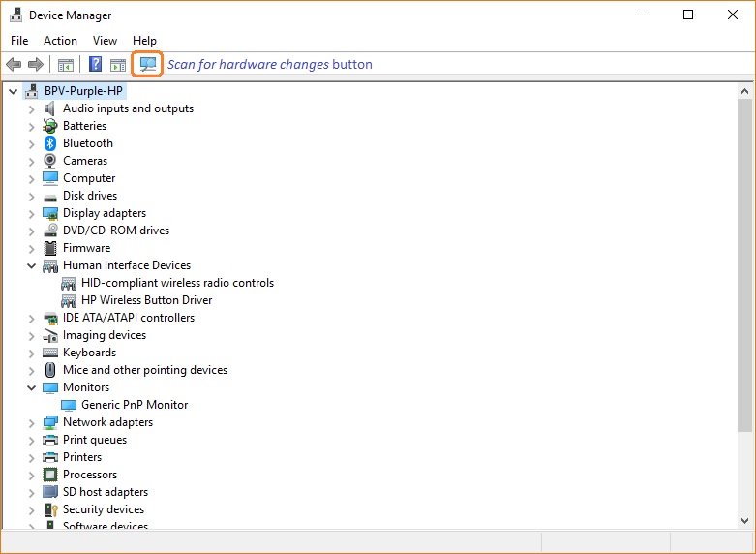Expand the Audio inputs and outputs node
This screenshot has height=554, width=756.
pos(31,109)
